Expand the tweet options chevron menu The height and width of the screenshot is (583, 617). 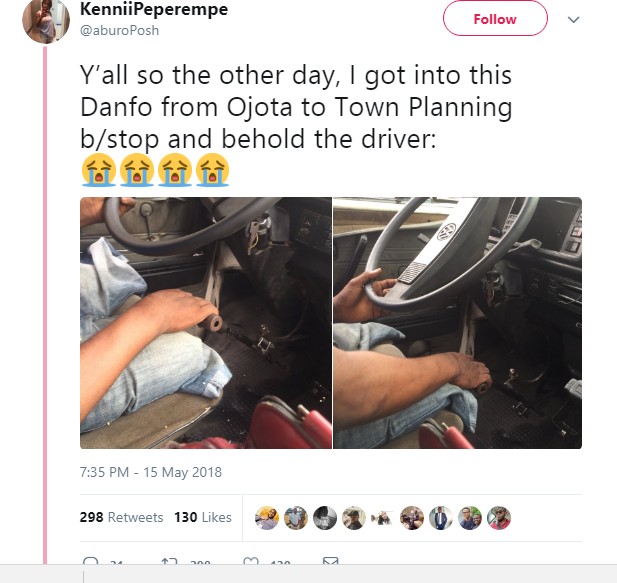573,19
